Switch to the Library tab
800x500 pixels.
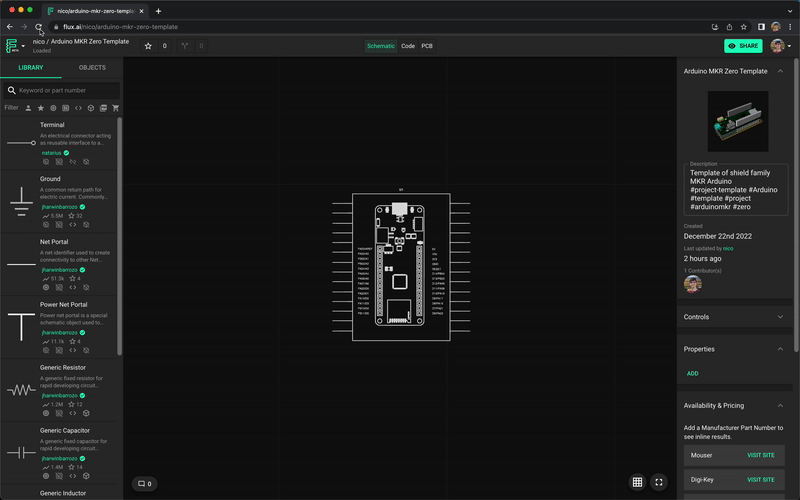[x=31, y=67]
